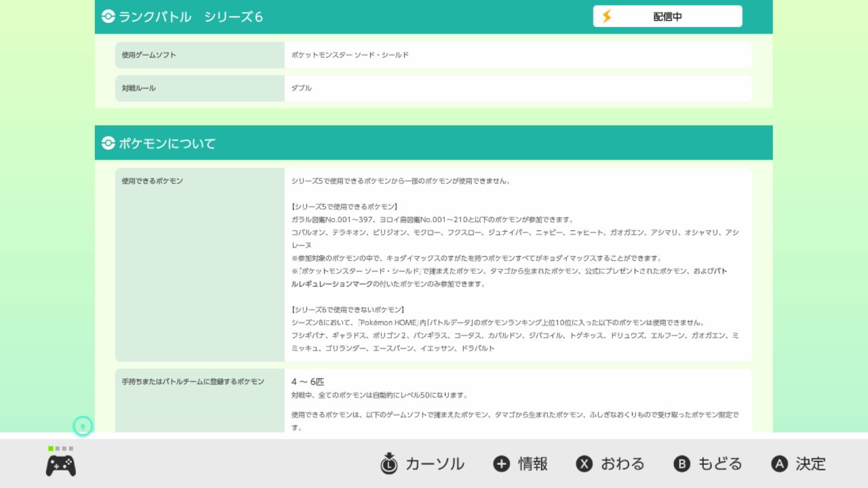Click the circular cursor pointer ring
The image size is (868, 488).
(83, 426)
